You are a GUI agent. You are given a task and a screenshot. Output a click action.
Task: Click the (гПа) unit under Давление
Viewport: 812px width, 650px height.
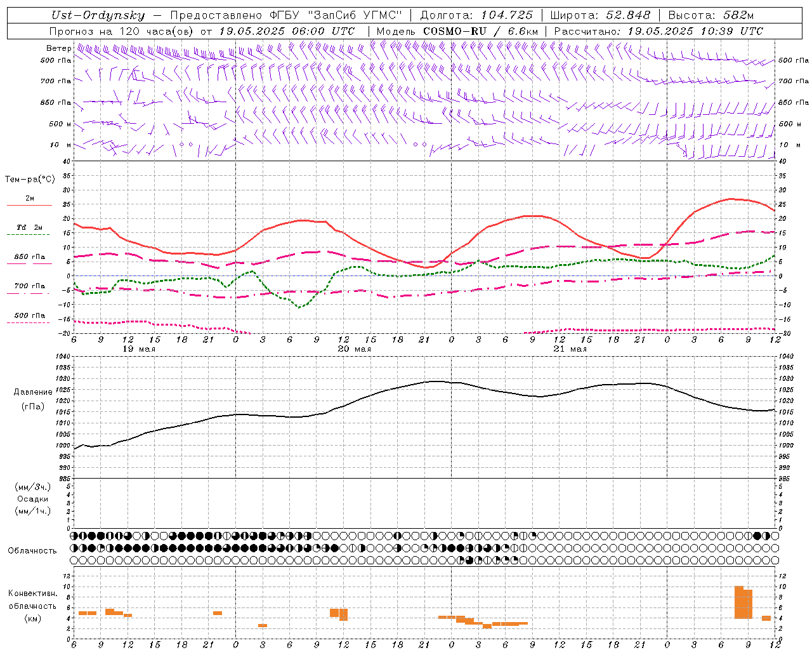33,407
